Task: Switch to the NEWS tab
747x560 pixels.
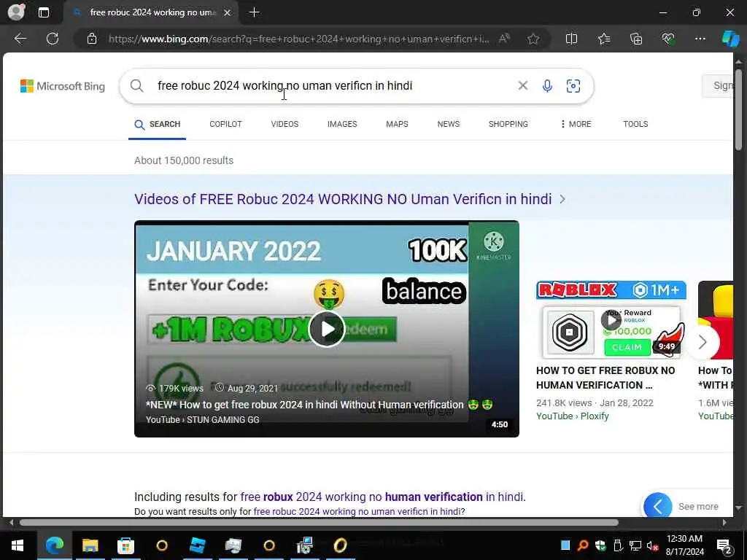Action: [x=449, y=124]
